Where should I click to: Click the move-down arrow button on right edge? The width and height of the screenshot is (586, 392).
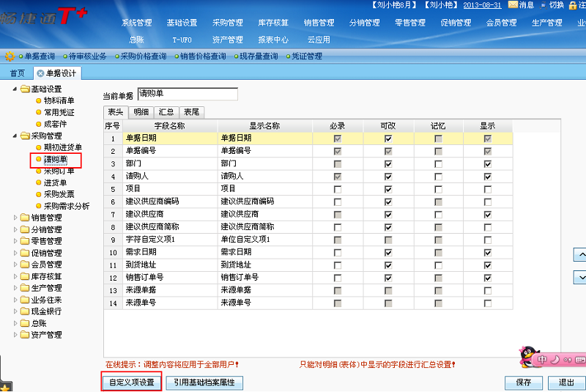point(581,278)
